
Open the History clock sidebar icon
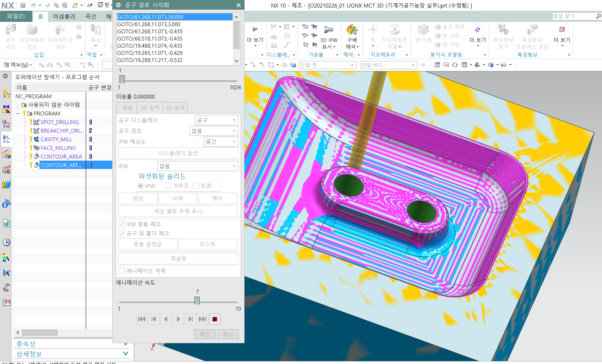[x=6, y=242]
